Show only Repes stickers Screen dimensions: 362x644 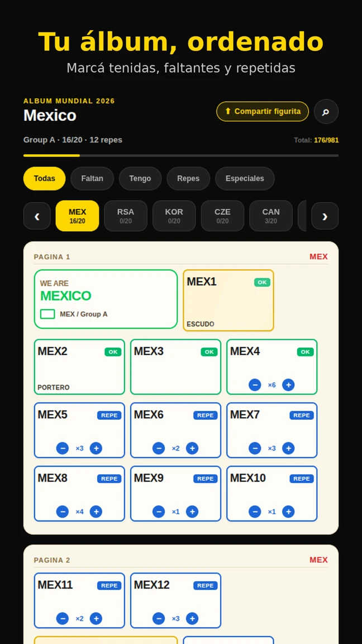coord(188,178)
